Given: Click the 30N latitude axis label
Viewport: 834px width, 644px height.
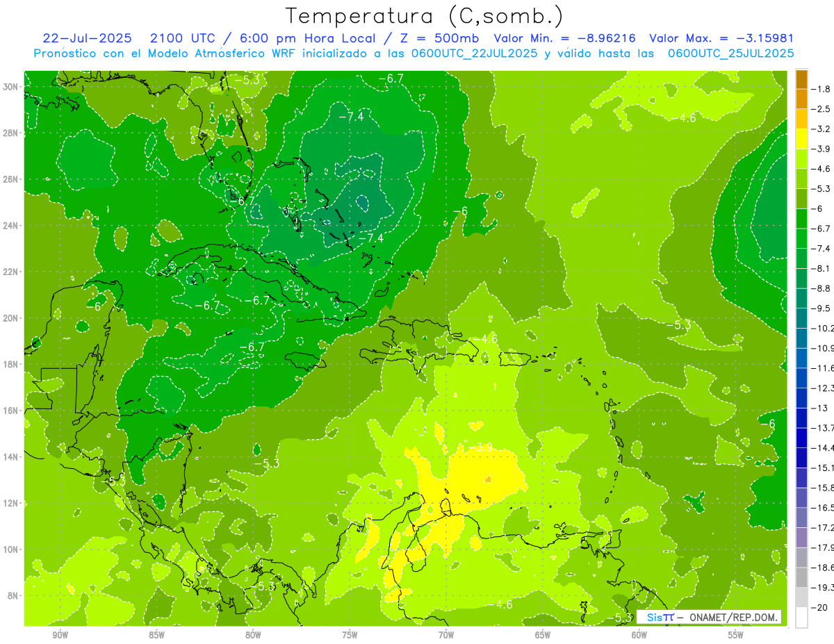Looking at the screenshot, I should pyautogui.click(x=12, y=87).
